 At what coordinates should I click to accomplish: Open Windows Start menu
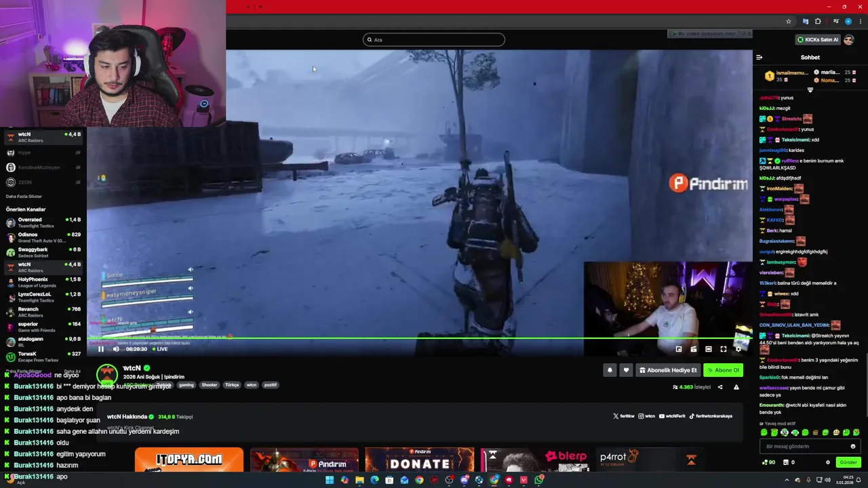330,480
